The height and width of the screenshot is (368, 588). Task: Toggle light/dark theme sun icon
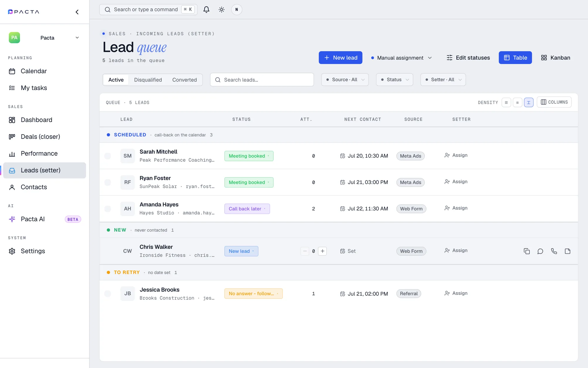(222, 9)
